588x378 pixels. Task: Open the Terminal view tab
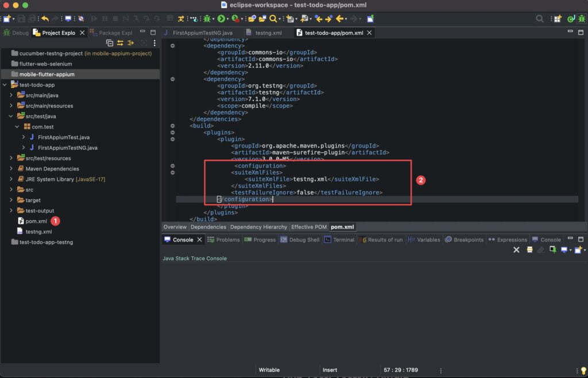tap(339, 240)
